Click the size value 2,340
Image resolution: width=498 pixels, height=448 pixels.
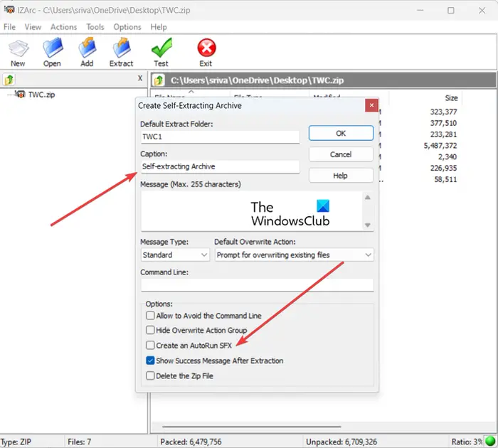[x=447, y=157]
